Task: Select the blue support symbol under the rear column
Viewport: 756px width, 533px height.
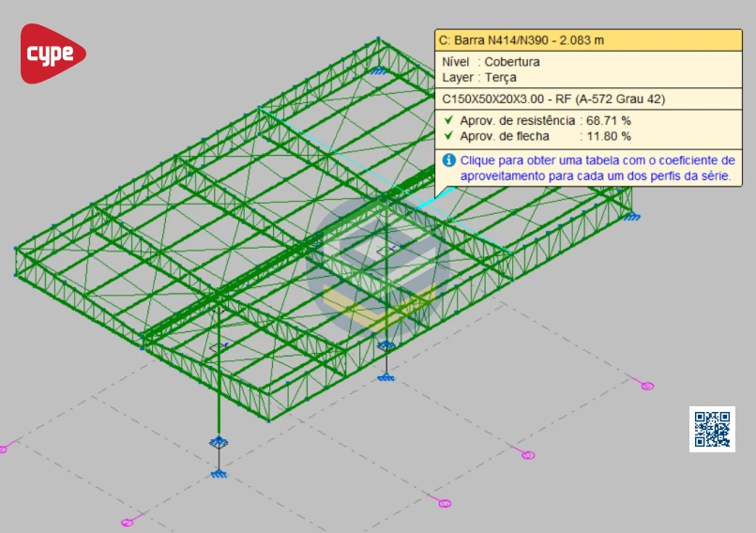Action: (x=386, y=377)
